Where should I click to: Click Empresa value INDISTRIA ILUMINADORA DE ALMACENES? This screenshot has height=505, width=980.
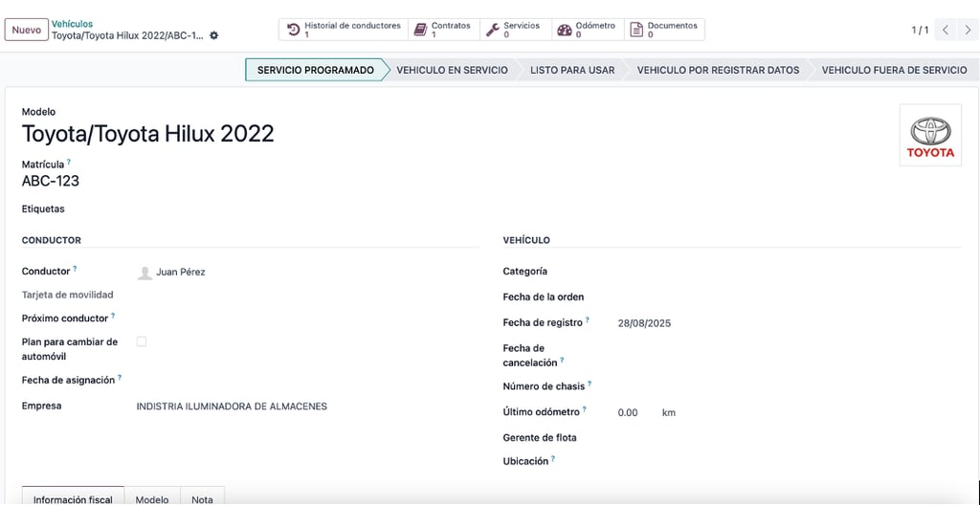(x=232, y=406)
